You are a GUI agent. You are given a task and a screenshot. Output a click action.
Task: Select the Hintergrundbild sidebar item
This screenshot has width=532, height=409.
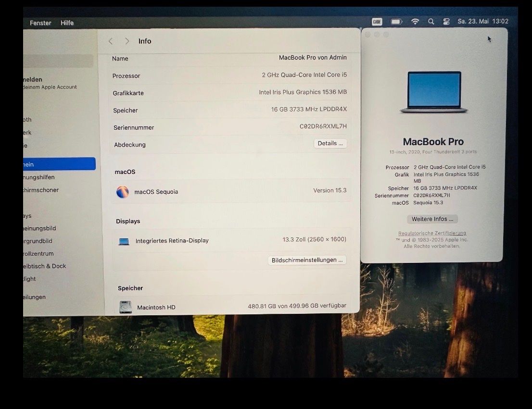pos(38,241)
